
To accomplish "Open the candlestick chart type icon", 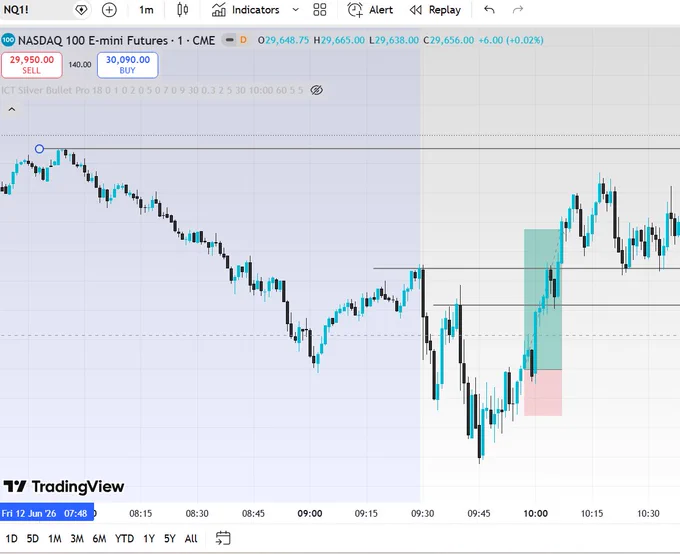I will pyautogui.click(x=183, y=10).
